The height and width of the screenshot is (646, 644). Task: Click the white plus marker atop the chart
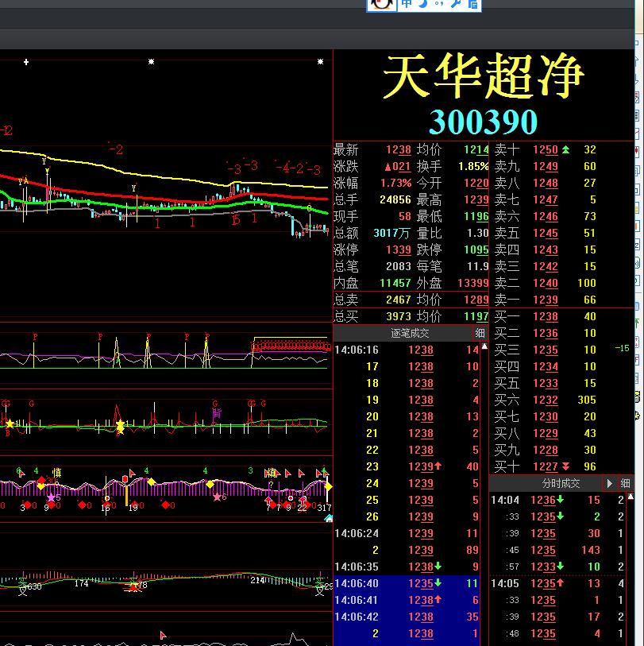pos(26,62)
